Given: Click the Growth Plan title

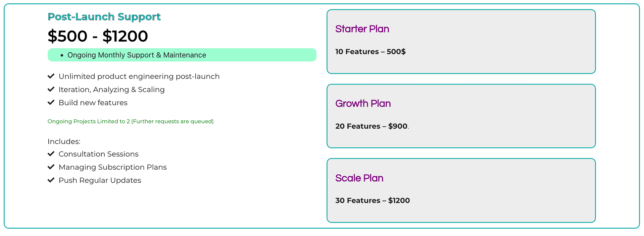Looking at the screenshot, I should (363, 104).
